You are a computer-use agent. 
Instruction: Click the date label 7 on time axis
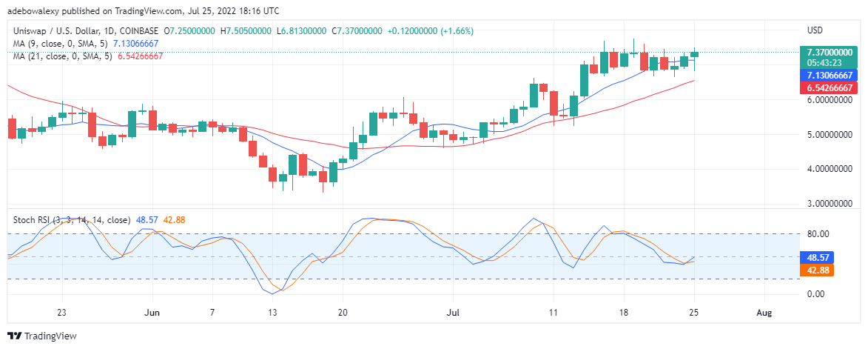click(x=213, y=313)
